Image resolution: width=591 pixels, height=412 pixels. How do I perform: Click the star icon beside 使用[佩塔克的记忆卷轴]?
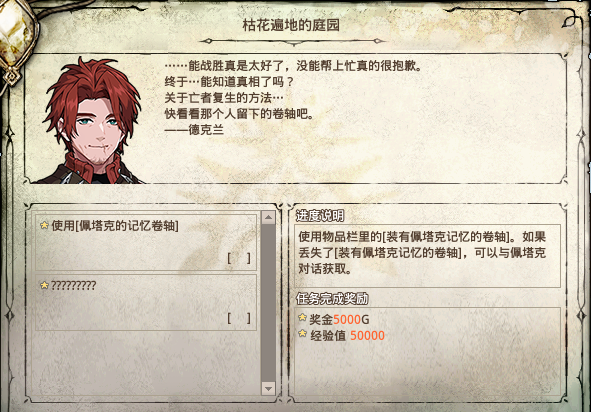pos(44,225)
